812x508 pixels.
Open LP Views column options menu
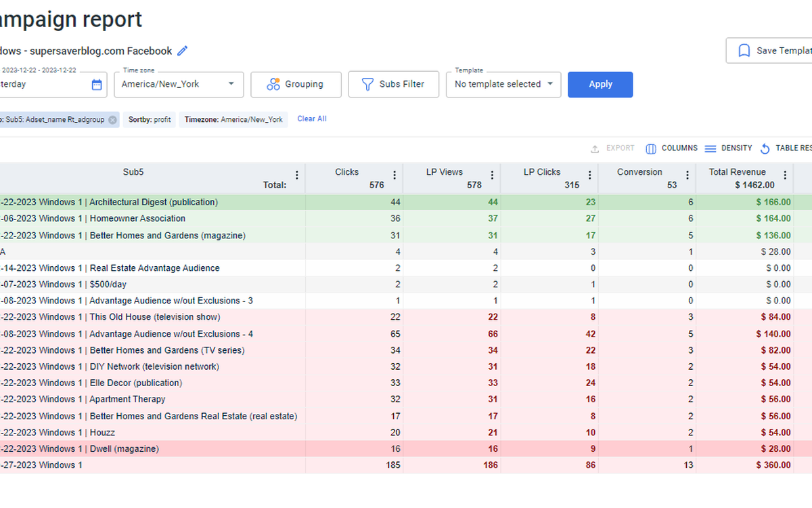tap(492, 175)
